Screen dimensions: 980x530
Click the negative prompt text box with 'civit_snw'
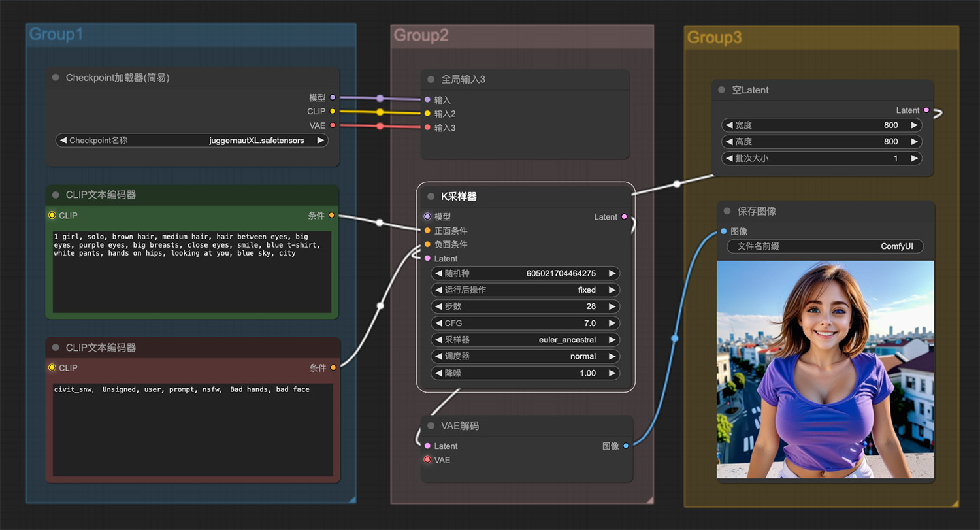click(193, 430)
